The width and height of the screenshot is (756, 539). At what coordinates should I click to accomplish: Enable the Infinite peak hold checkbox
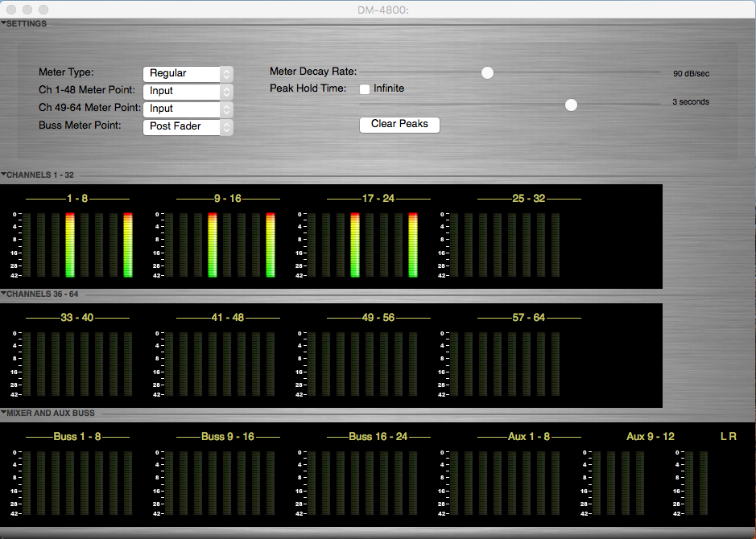point(365,88)
